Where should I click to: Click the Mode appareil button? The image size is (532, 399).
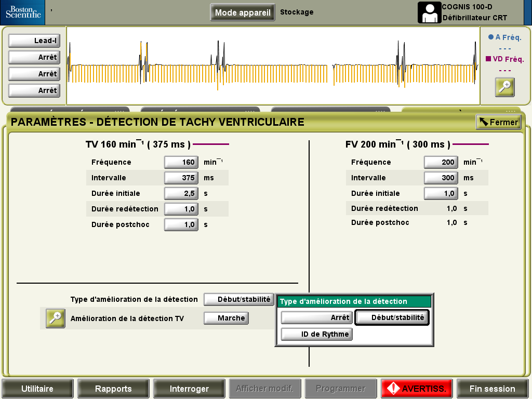pyautogui.click(x=243, y=12)
